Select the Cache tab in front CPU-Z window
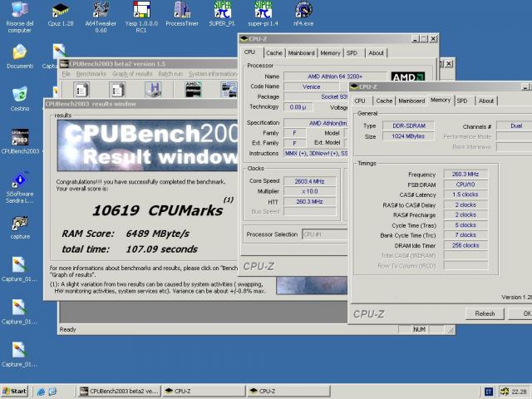This screenshot has height=399, width=532. (x=384, y=101)
